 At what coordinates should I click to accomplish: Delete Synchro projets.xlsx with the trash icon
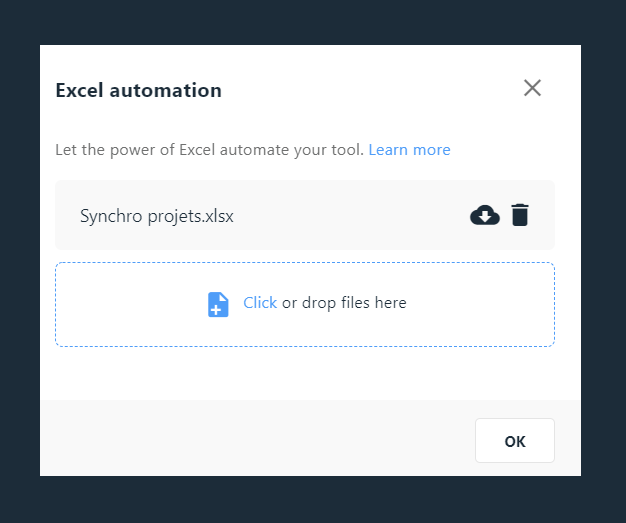520,215
